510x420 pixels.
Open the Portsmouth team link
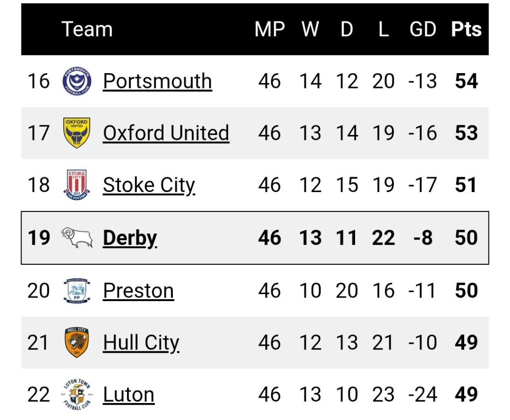pos(157,81)
